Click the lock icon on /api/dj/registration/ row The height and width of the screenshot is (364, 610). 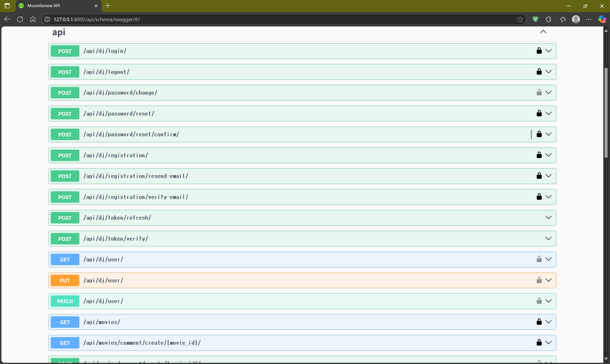point(539,155)
